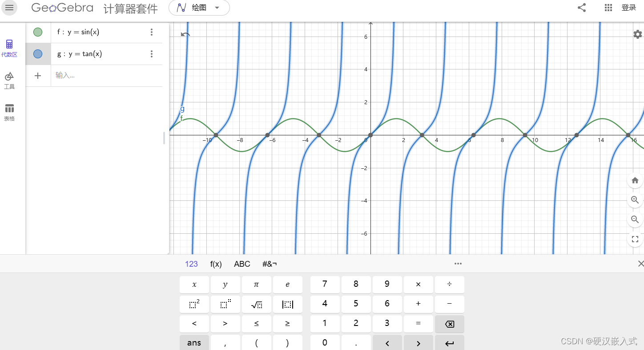644x350 pixels.
Task: Switch to the 代数区 algebra view
Action: click(x=9, y=49)
